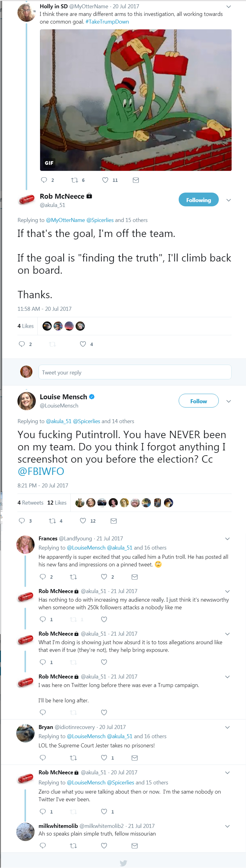Retweet Holly in SD's GIF tweet
246x868 pixels.
pos(74,180)
